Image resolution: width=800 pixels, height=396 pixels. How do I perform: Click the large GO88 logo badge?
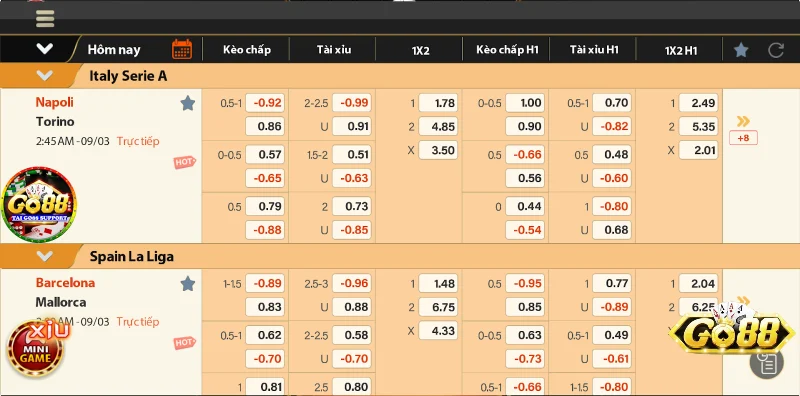(732, 332)
